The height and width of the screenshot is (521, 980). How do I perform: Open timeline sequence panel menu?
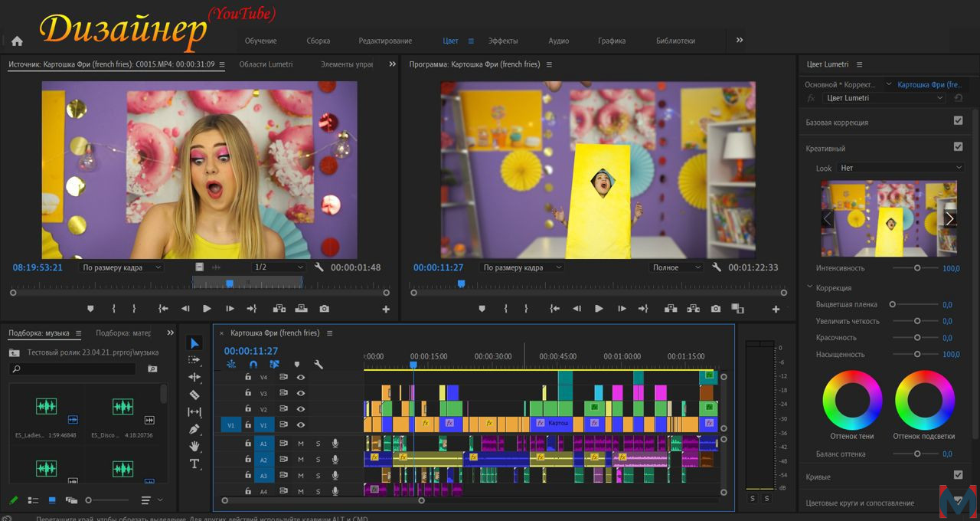pos(330,333)
